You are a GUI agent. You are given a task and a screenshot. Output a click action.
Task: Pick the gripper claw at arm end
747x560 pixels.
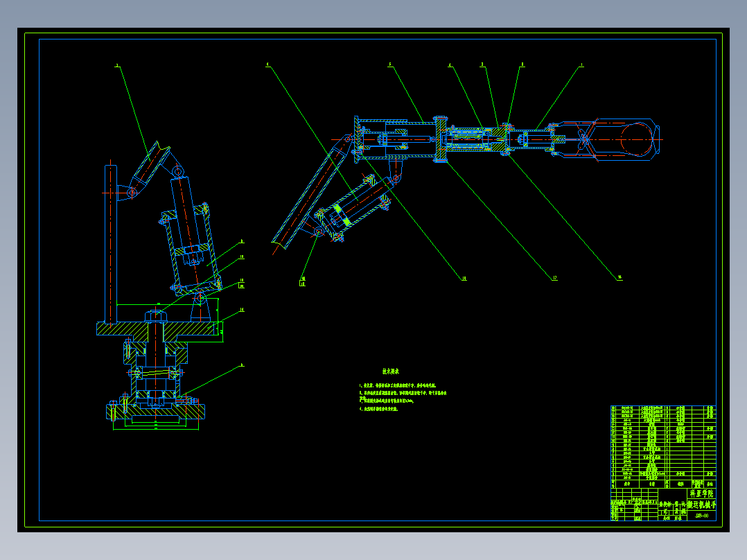pos(608,139)
